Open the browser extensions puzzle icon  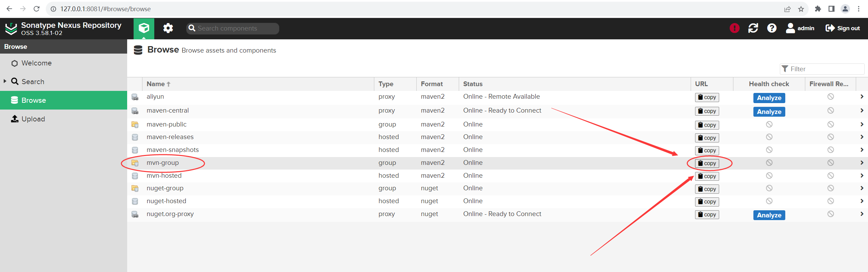[818, 9]
